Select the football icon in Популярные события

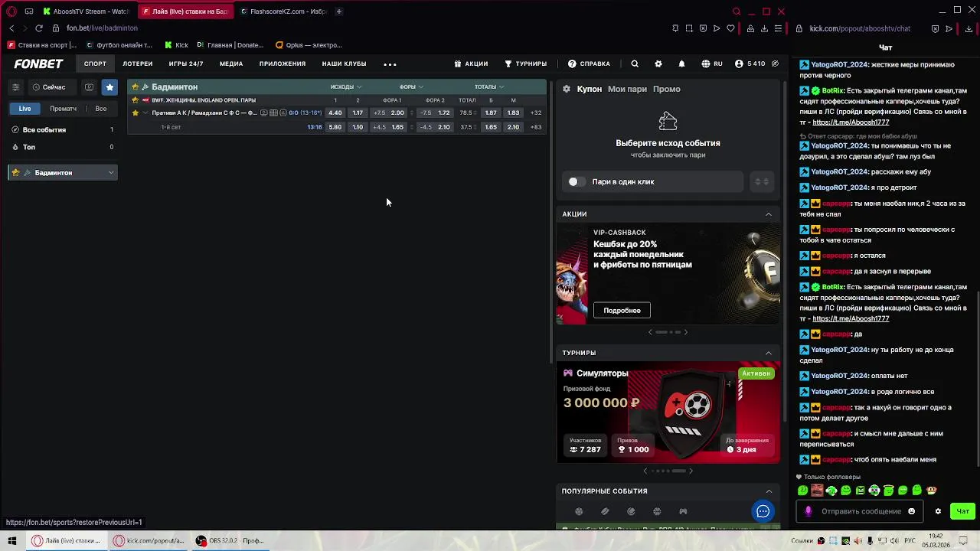[579, 511]
